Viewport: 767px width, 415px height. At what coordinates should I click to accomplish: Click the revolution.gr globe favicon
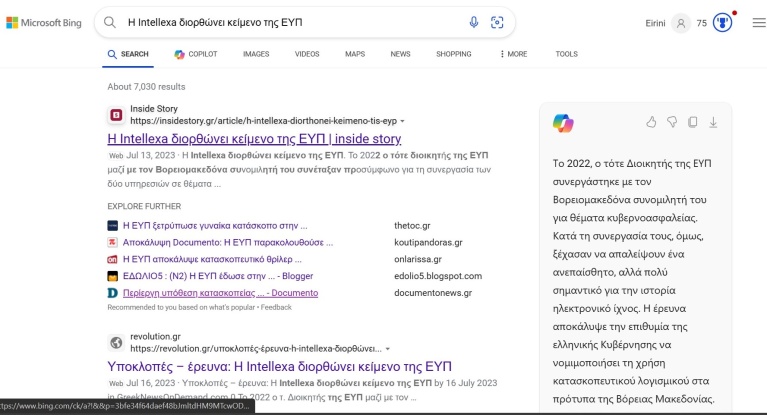[x=116, y=343]
